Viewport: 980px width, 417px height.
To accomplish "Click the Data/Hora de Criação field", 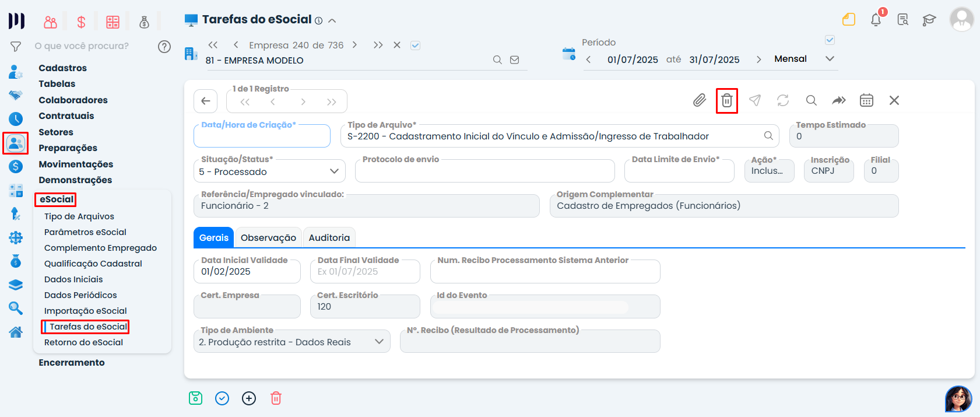I will point(262,137).
